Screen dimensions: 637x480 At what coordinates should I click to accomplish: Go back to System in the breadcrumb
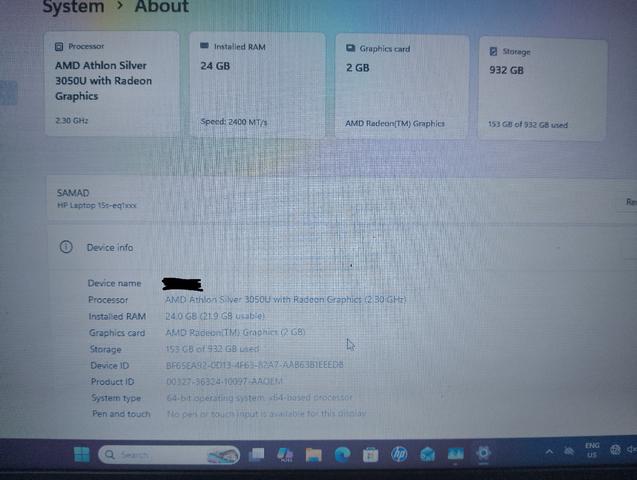74,7
